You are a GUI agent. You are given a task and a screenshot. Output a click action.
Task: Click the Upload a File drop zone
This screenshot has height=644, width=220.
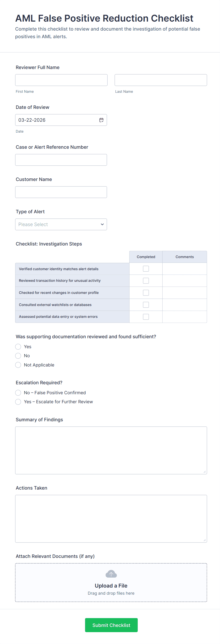click(111, 582)
